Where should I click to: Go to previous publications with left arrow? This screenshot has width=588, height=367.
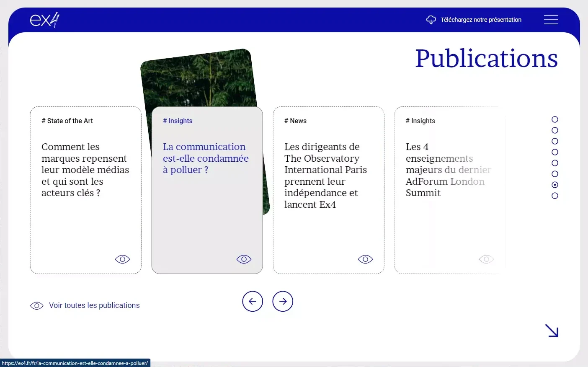coord(253,301)
